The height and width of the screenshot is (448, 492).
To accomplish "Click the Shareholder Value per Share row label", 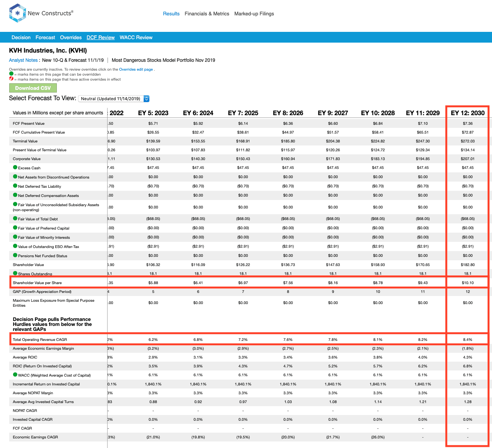I will coord(37,283).
